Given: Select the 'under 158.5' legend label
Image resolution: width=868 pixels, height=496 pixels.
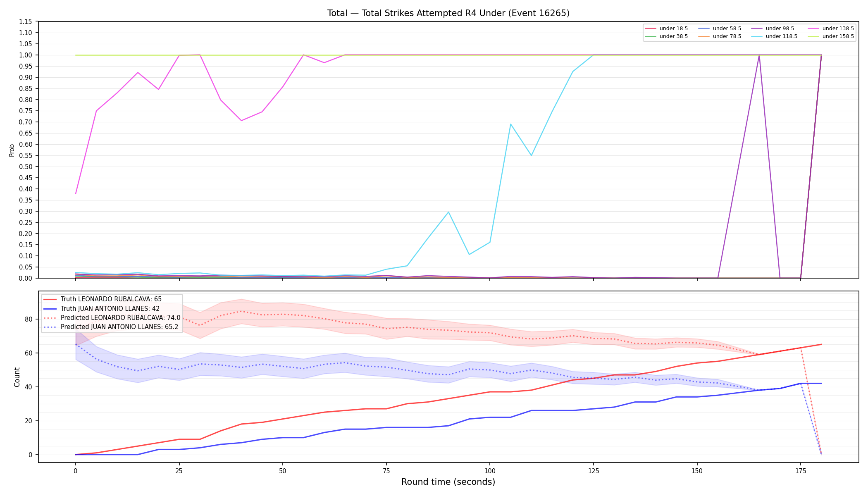Looking at the screenshot, I should [x=838, y=36].
